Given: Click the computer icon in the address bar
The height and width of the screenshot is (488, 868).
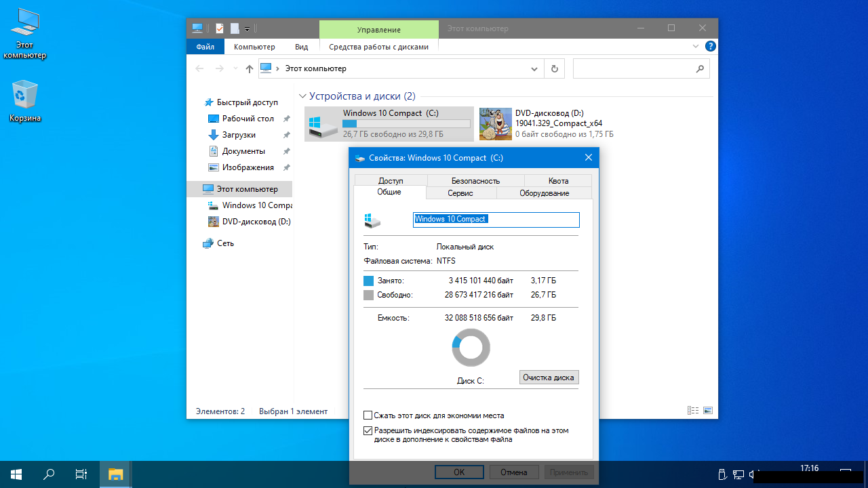Looking at the screenshot, I should [x=267, y=68].
